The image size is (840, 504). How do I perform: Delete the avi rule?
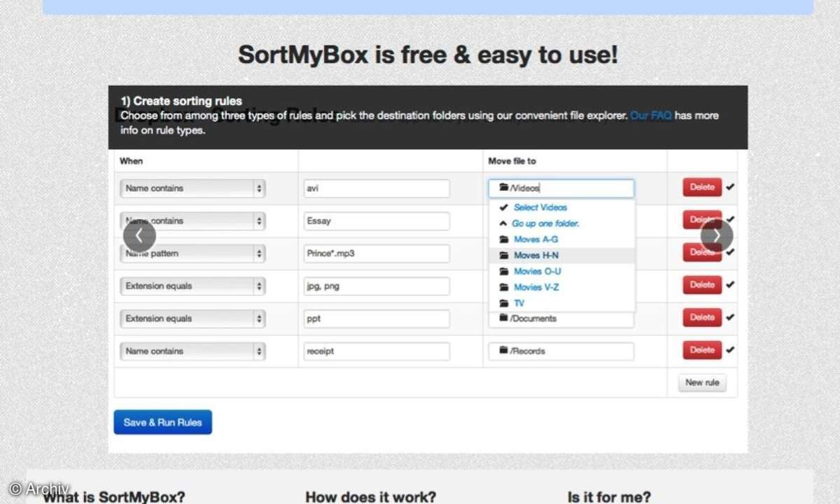point(702,188)
